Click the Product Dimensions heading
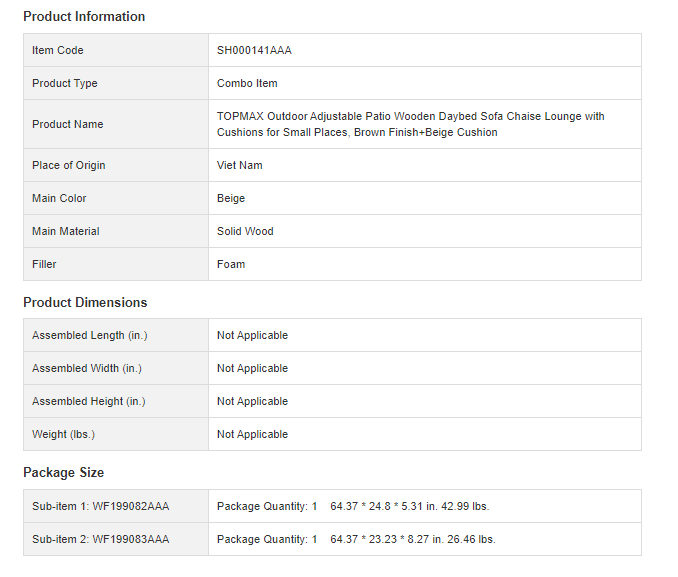The image size is (678, 577). [85, 303]
